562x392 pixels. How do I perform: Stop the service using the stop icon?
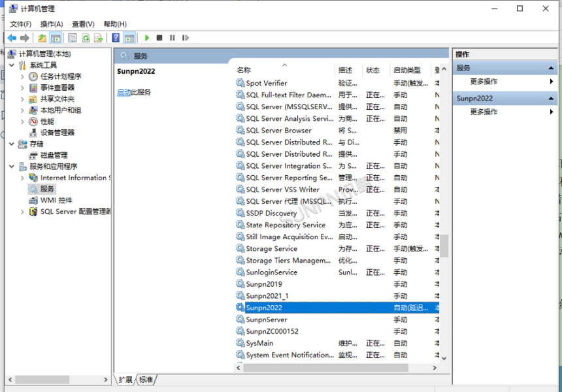point(159,38)
